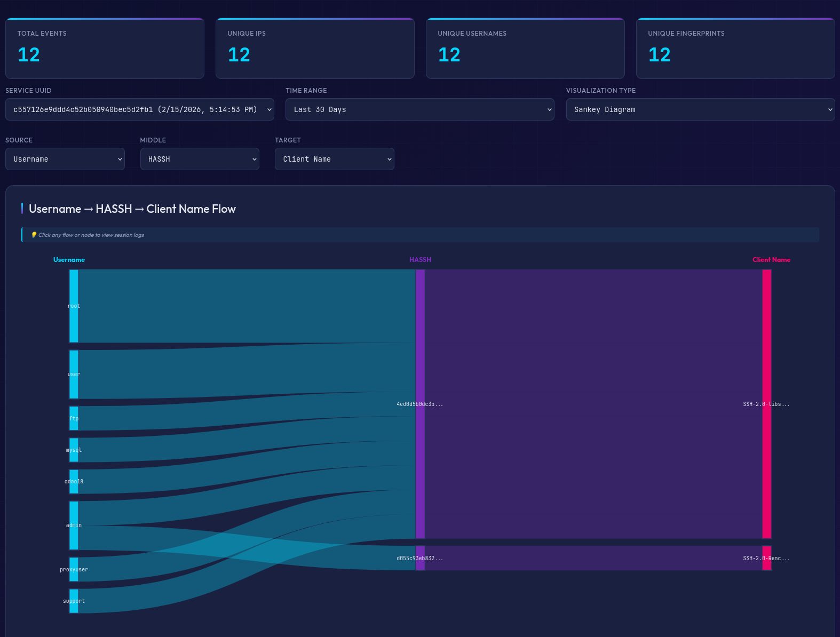
Task: Click the Unique IPs stat card
Action: (x=315, y=49)
